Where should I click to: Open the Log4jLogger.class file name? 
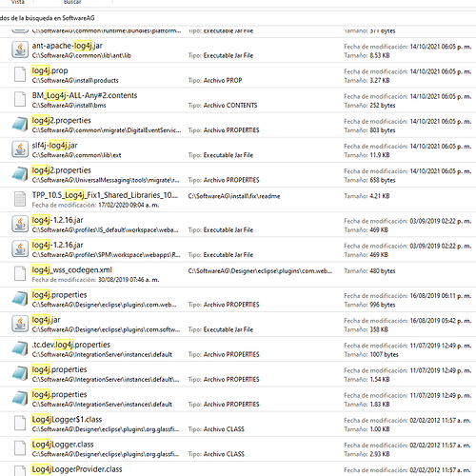pyautogui.click(x=63, y=445)
